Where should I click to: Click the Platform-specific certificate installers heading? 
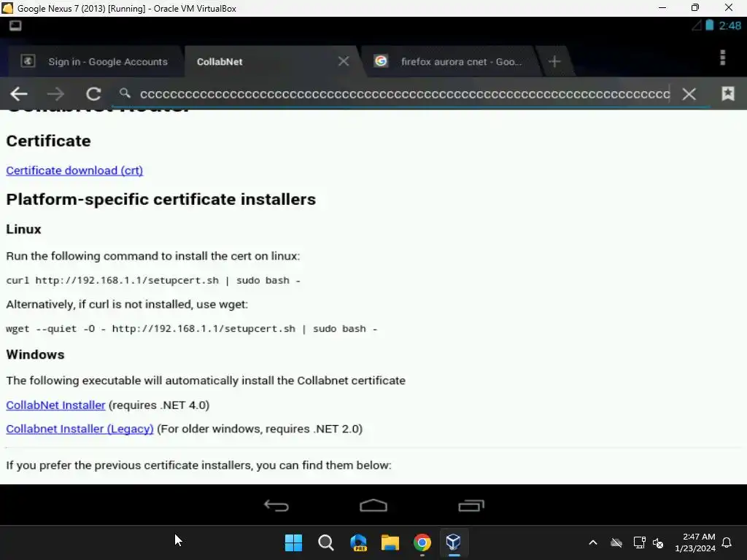click(161, 199)
